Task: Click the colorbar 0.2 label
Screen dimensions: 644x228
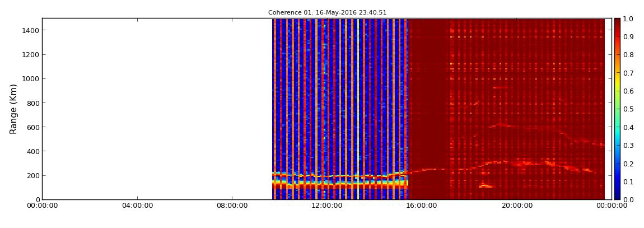Action: pos(628,164)
